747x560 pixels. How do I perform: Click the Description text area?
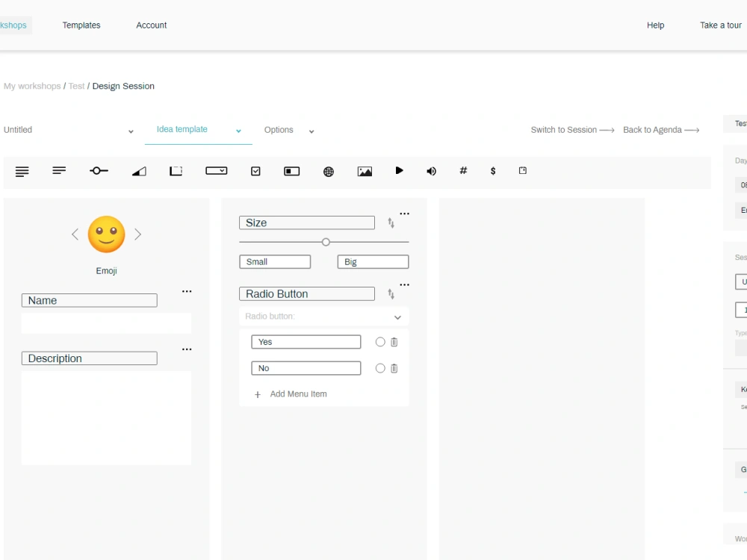(x=106, y=418)
